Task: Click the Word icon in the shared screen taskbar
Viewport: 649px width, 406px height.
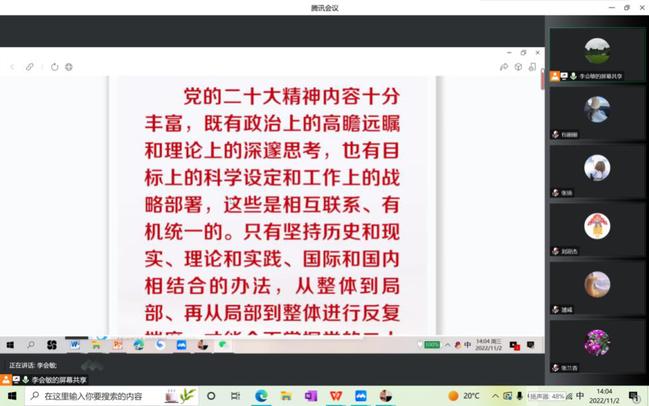Action: click(74, 345)
